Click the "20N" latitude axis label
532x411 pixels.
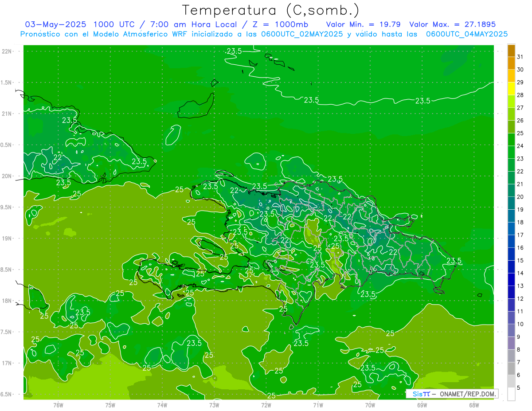[7, 176]
